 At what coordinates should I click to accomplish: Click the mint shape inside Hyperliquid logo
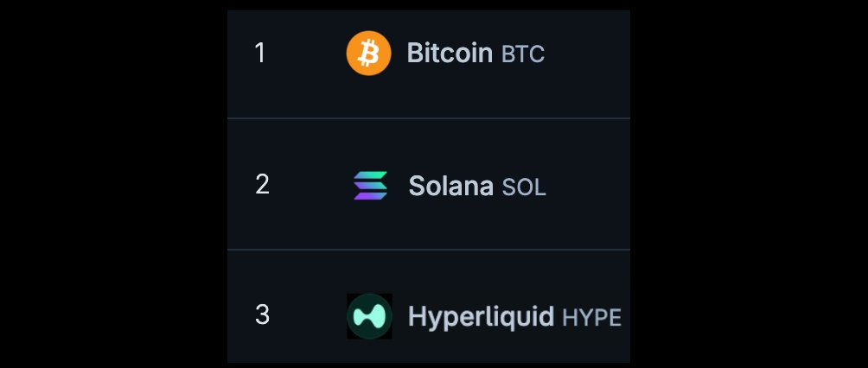point(369,316)
